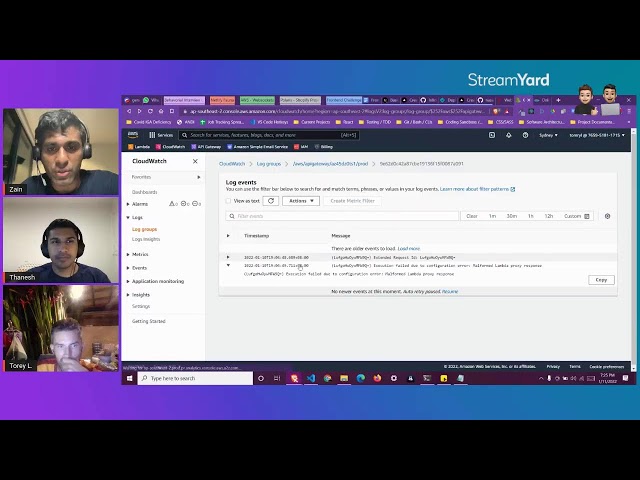Collapse the Execution failed log row
The width and height of the screenshot is (640, 480).
pyautogui.click(x=228, y=265)
